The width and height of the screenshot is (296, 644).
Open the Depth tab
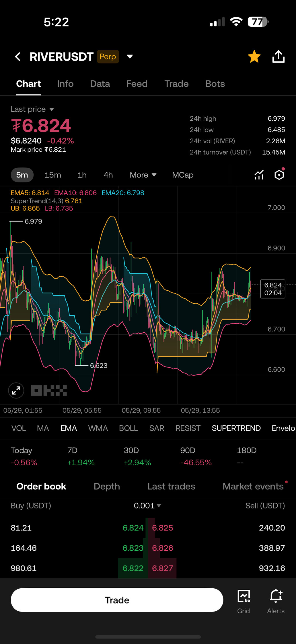click(x=107, y=486)
